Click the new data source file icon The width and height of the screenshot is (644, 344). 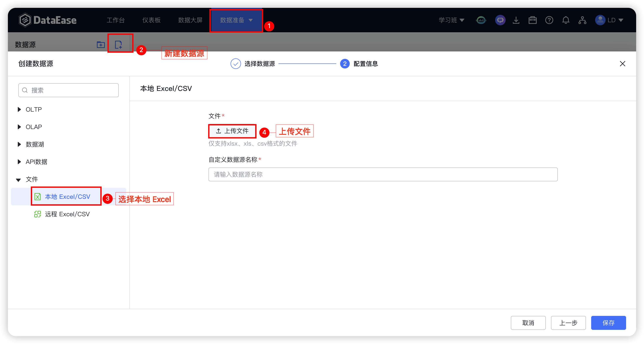pos(118,45)
